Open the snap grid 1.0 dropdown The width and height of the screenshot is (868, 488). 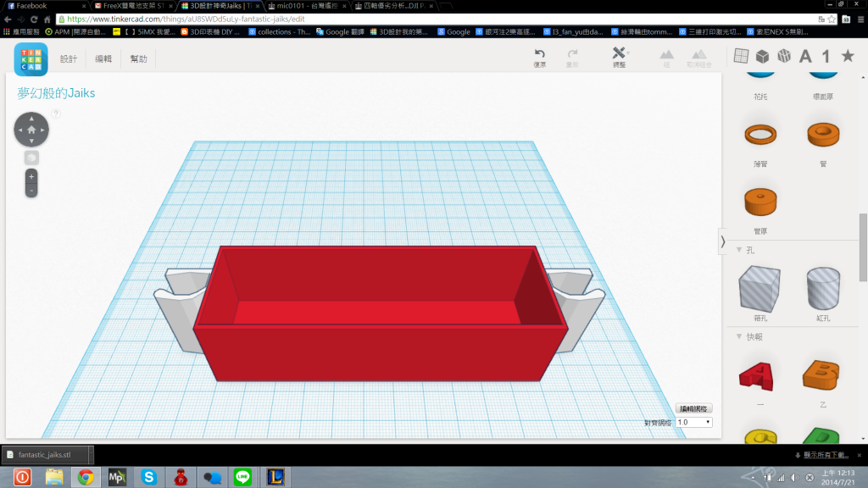pos(694,422)
